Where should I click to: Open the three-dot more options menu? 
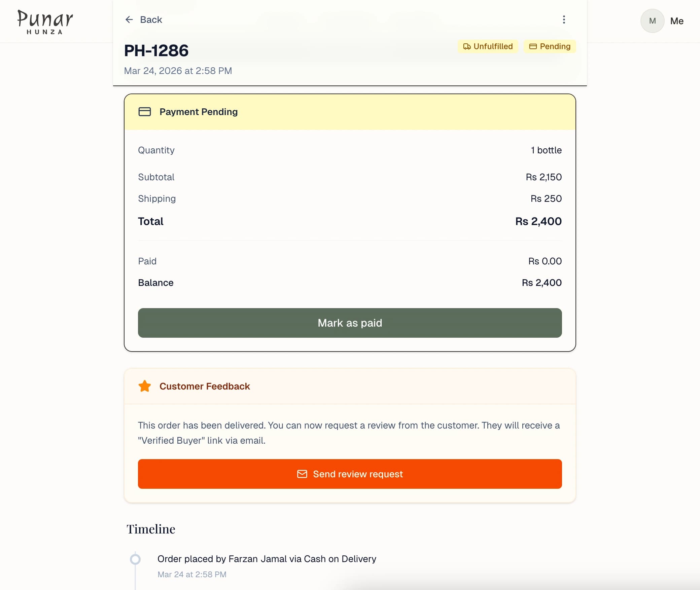[564, 20]
